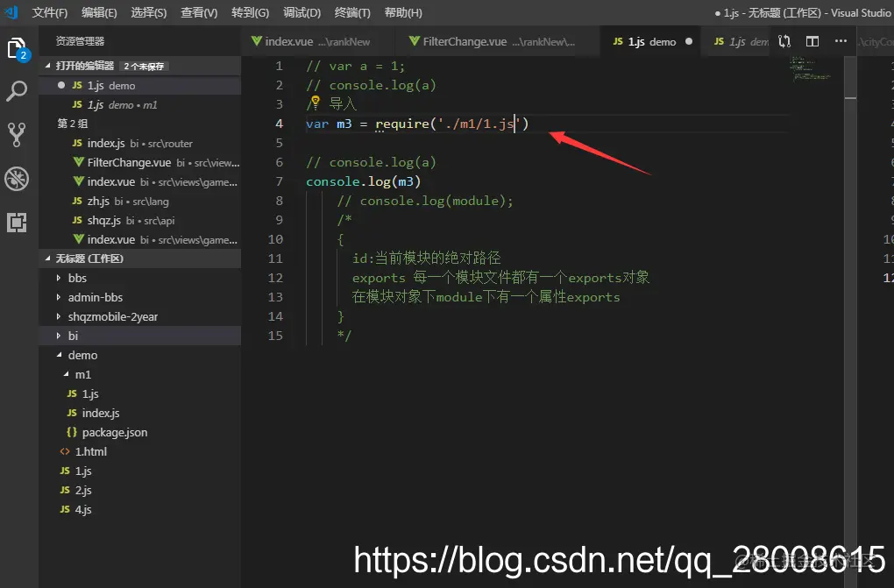
Task: Open FilterChange.vue in open editors list
Action: pyautogui.click(x=139, y=162)
